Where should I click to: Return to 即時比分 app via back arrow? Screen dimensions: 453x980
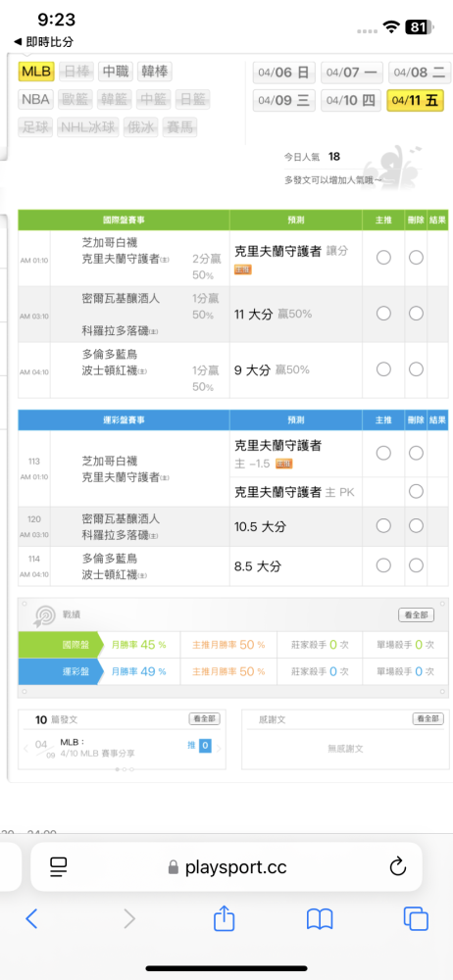pyautogui.click(x=44, y=42)
